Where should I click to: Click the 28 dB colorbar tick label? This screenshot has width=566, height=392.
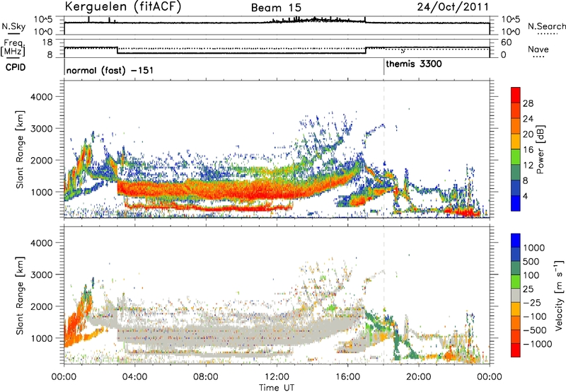[x=528, y=103]
